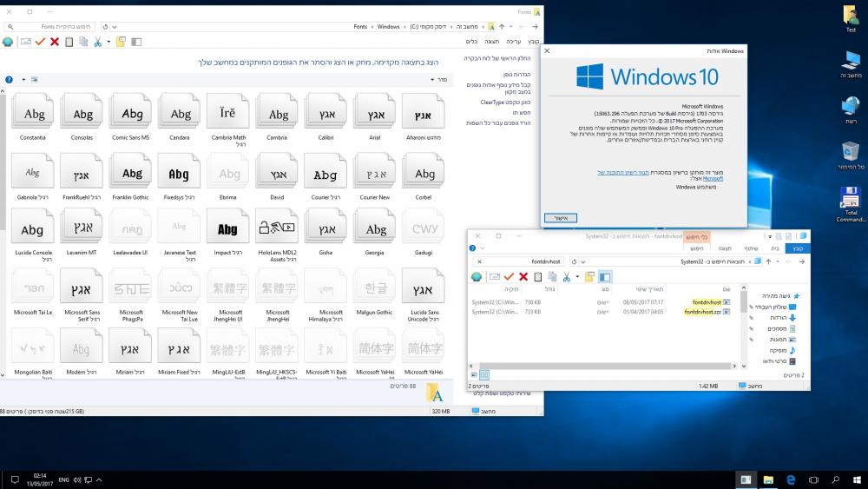This screenshot has height=489, width=868.
Task: Expand the ribbon chevron in System32 search window
Action: click(x=482, y=248)
